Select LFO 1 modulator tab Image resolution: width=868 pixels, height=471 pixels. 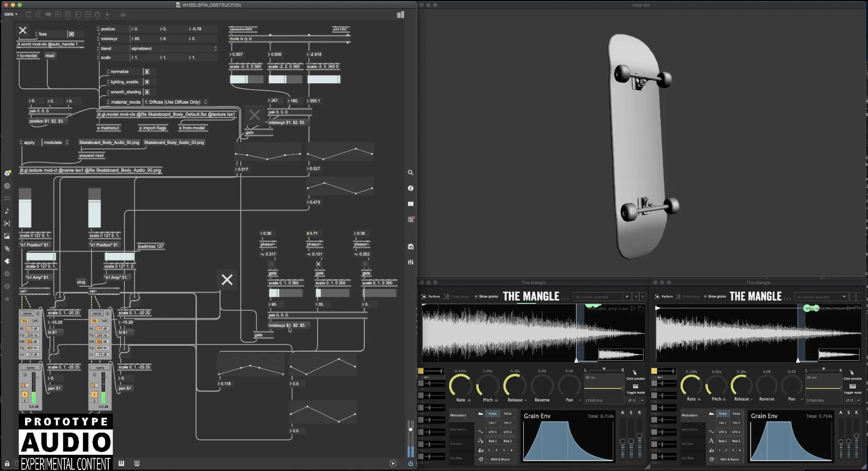click(x=492, y=432)
